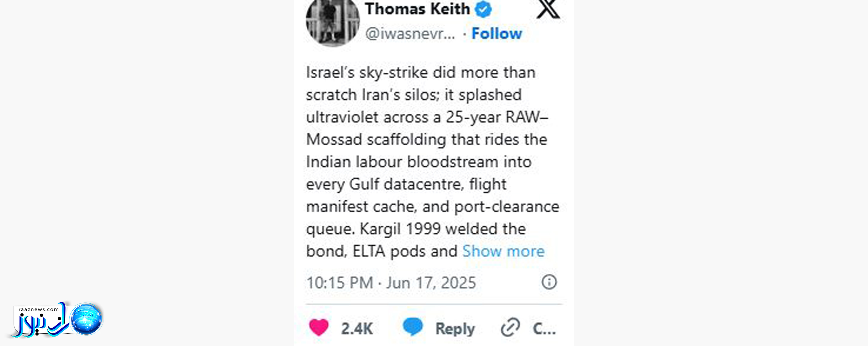The height and width of the screenshot is (346, 868).
Task: Follow Thomas Keith
Action: 496,33
